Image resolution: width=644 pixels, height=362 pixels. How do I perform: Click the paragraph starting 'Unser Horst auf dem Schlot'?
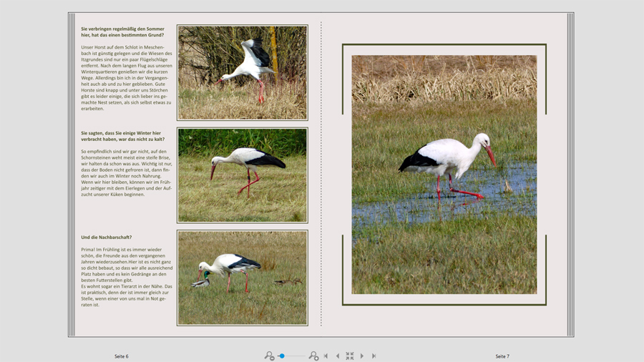(127, 78)
